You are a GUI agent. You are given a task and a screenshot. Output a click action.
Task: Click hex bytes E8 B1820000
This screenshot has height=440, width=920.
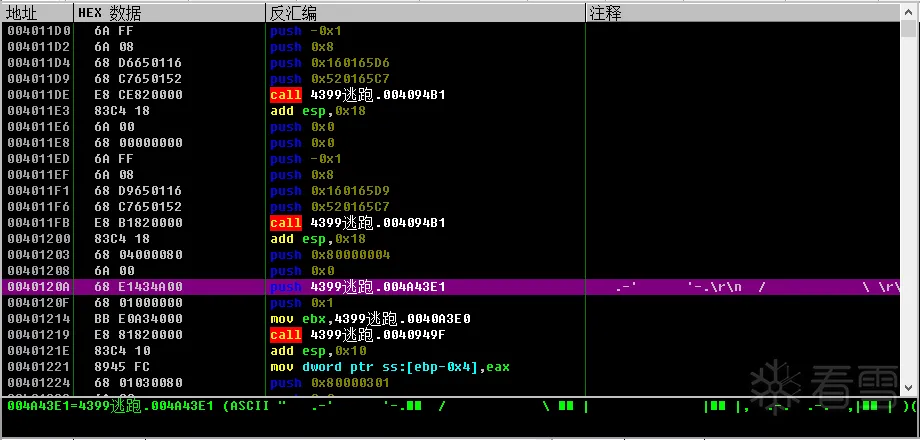pos(138,222)
